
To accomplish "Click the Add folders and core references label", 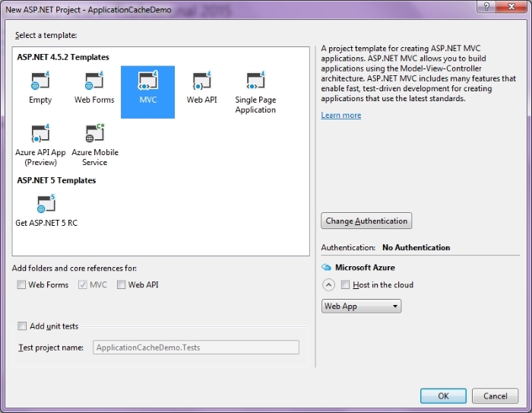I will click(x=74, y=268).
